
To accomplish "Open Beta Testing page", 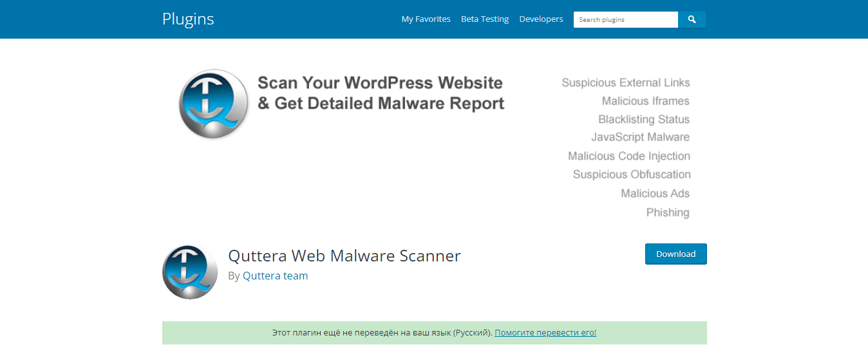I will tap(485, 19).
